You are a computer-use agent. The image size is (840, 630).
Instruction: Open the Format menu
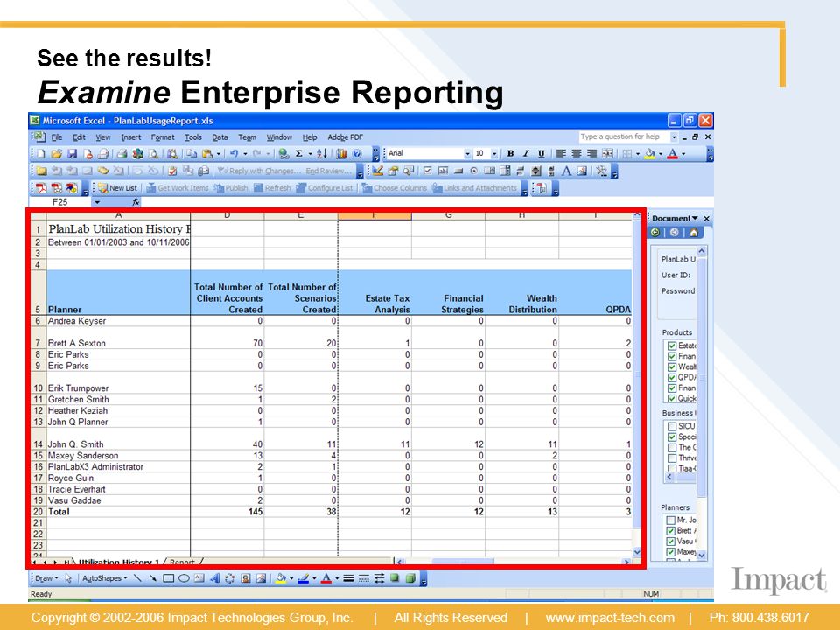[x=163, y=137]
